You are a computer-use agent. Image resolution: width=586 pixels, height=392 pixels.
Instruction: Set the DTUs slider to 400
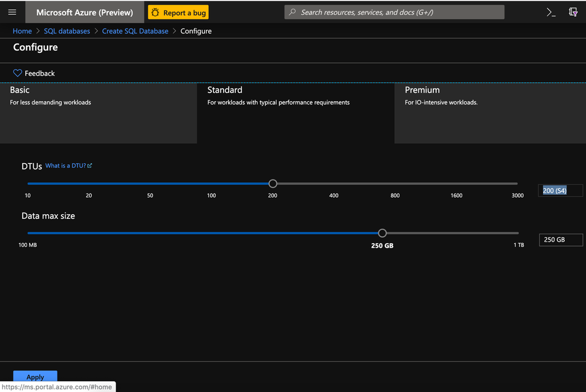coord(334,184)
